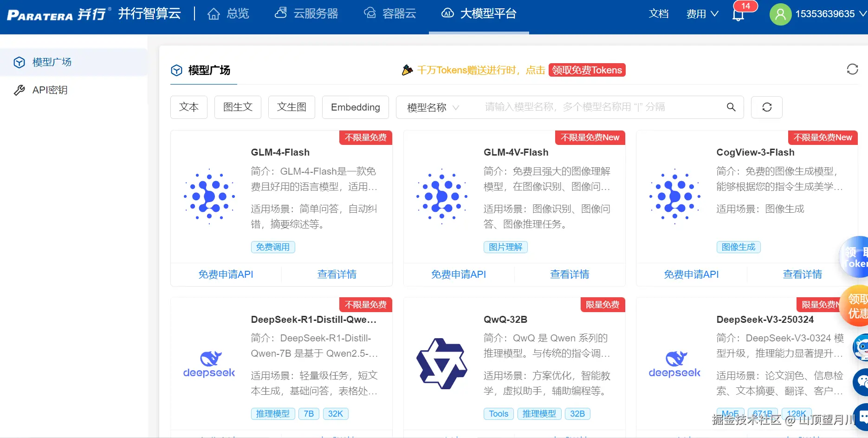The width and height of the screenshot is (868, 438).
Task: Click the 32K tag on DeepSeek-R1-Distill
Action: pyautogui.click(x=335, y=414)
